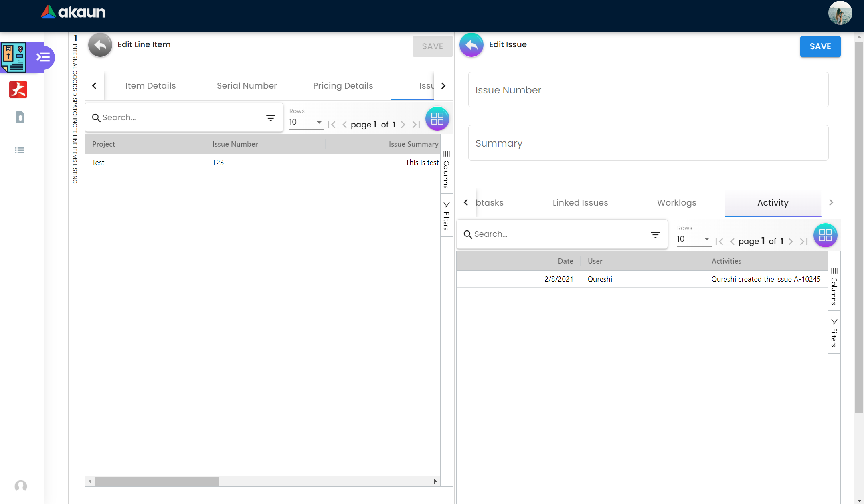The width and height of the screenshot is (864, 504).
Task: Switch to the Worklogs tab
Action: coord(676,203)
